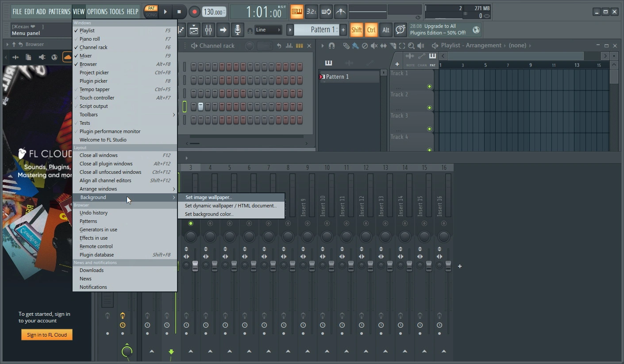Viewport: 624px width, 364px height.
Task: Toggle the Shift key button
Action: [x=356, y=30]
